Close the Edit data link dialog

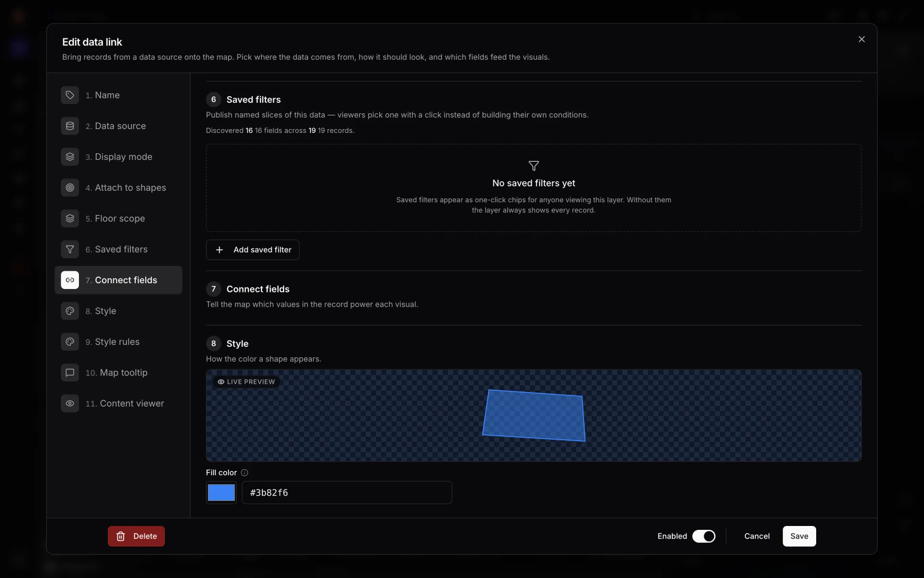861,39
